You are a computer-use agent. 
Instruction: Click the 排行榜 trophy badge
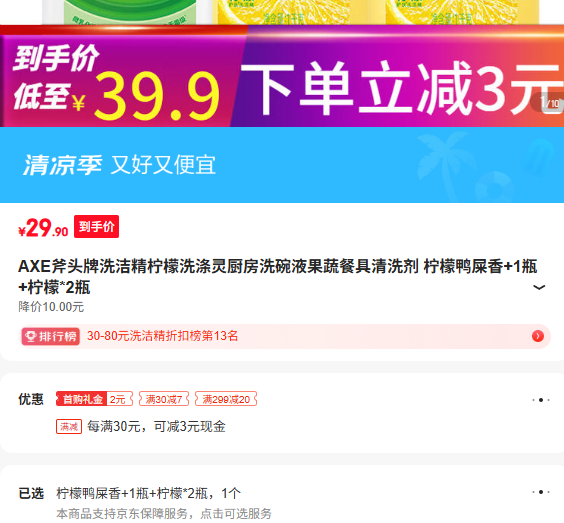tap(50, 336)
